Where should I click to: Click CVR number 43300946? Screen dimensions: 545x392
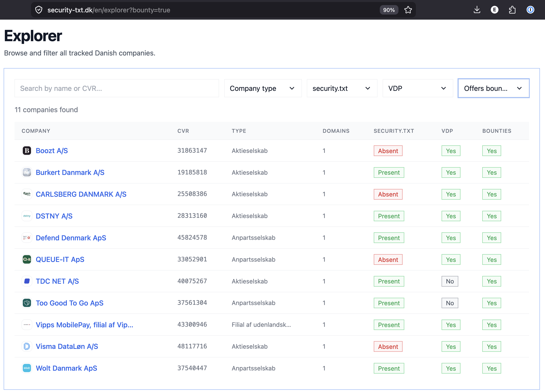pos(192,324)
